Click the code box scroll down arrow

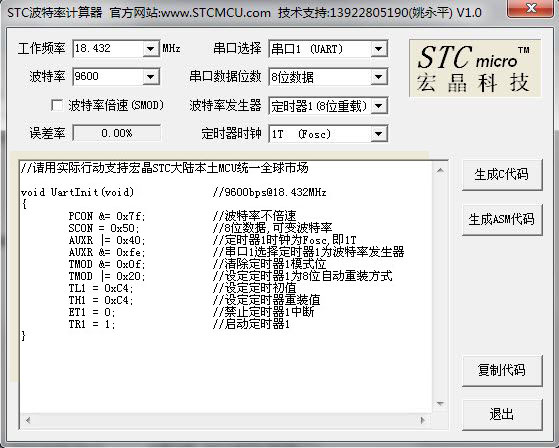pos(440,404)
